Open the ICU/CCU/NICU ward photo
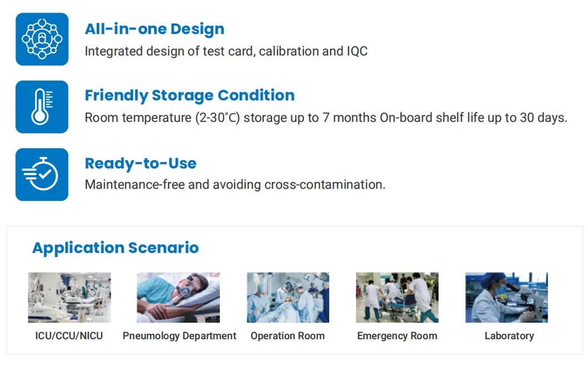Image resolution: width=588 pixels, height=371 pixels. 69,297
